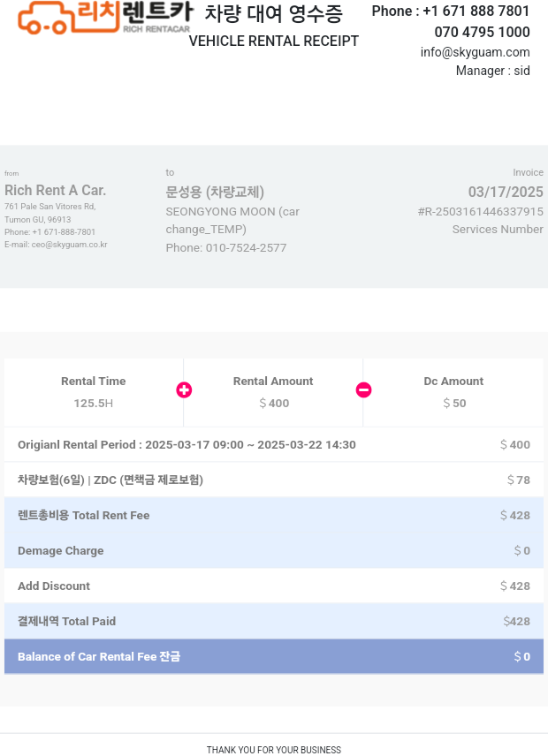Click the ZDC insurance $ 78 row
The height and width of the screenshot is (756, 548).
click(274, 480)
